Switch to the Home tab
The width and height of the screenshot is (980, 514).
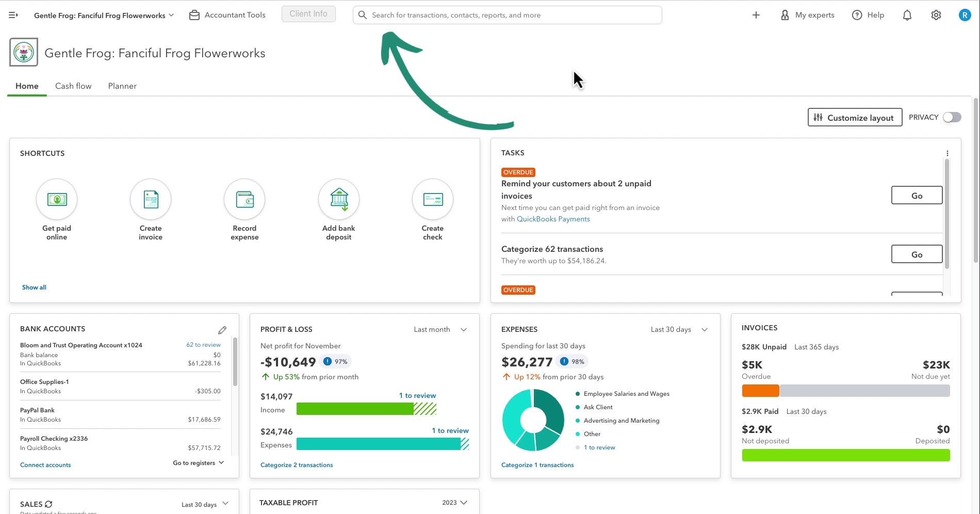tap(27, 86)
